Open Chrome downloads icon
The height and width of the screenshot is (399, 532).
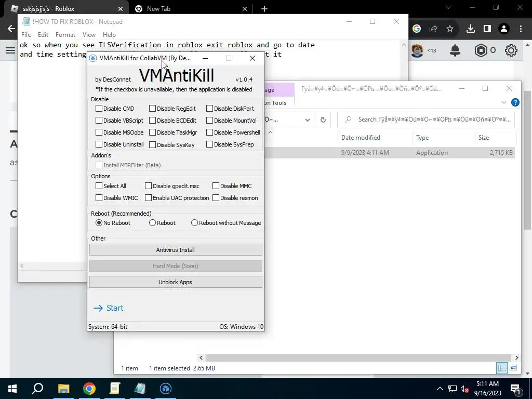[471, 29]
